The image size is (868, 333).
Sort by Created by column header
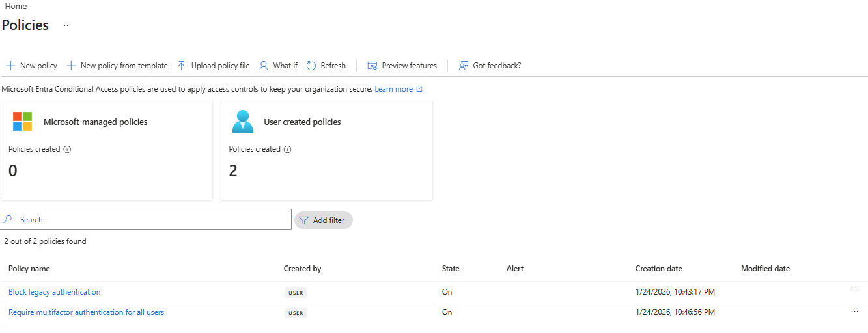pyautogui.click(x=303, y=269)
